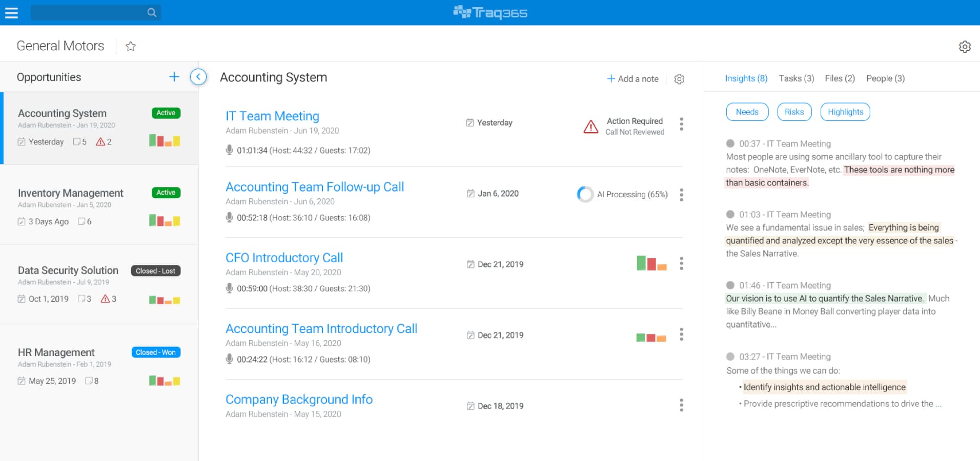The width and height of the screenshot is (980, 461).
Task: Switch to the People (3) tab
Action: pos(885,78)
